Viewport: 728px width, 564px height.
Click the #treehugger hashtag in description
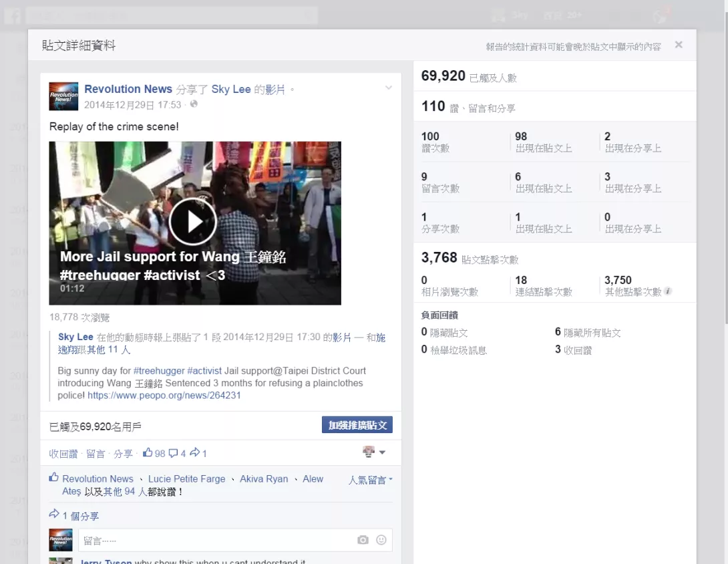pos(159,371)
